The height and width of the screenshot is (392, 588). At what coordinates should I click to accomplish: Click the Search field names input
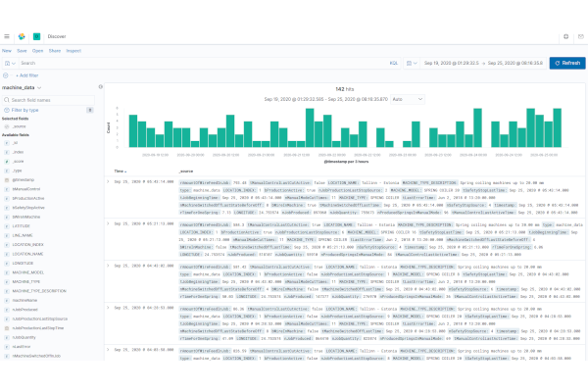point(49,100)
